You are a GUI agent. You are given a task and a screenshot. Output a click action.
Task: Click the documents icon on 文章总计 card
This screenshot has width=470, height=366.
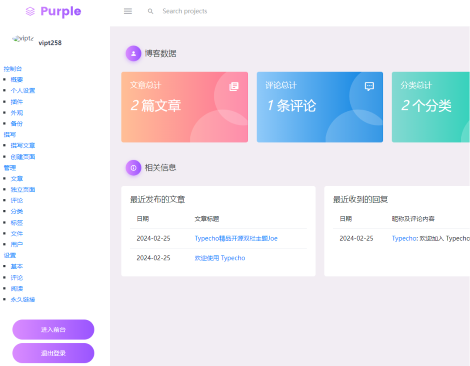(234, 87)
